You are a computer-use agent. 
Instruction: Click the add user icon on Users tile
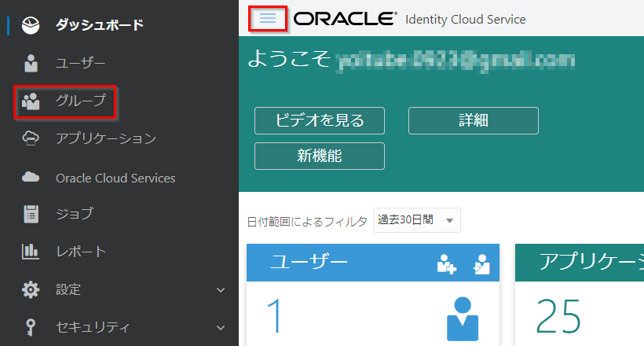pos(446,265)
